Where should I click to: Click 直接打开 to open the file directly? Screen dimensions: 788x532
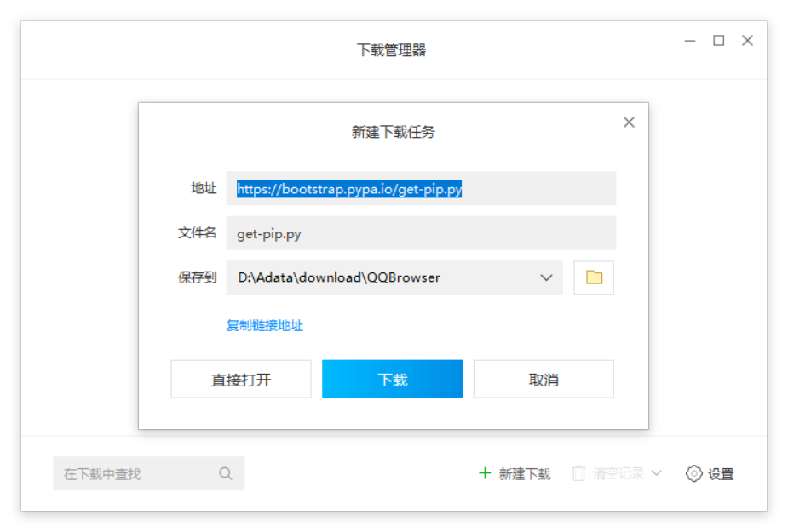[241, 378]
